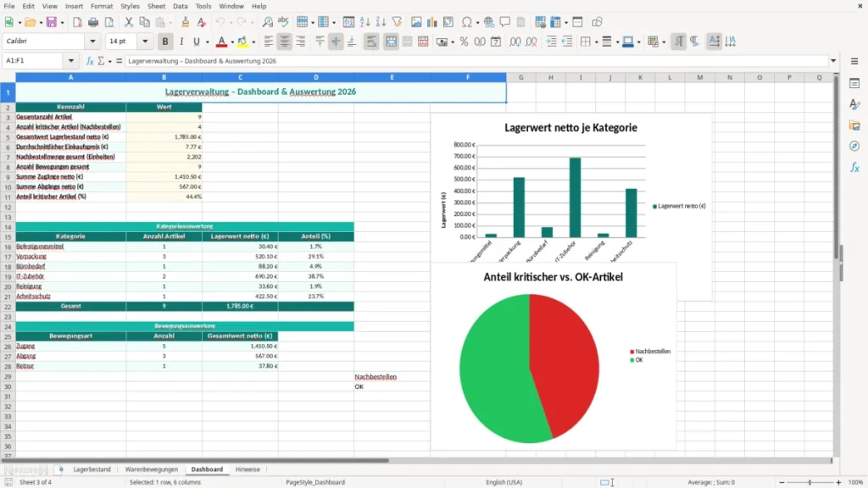Expand the Name Box dropdown

point(71,61)
